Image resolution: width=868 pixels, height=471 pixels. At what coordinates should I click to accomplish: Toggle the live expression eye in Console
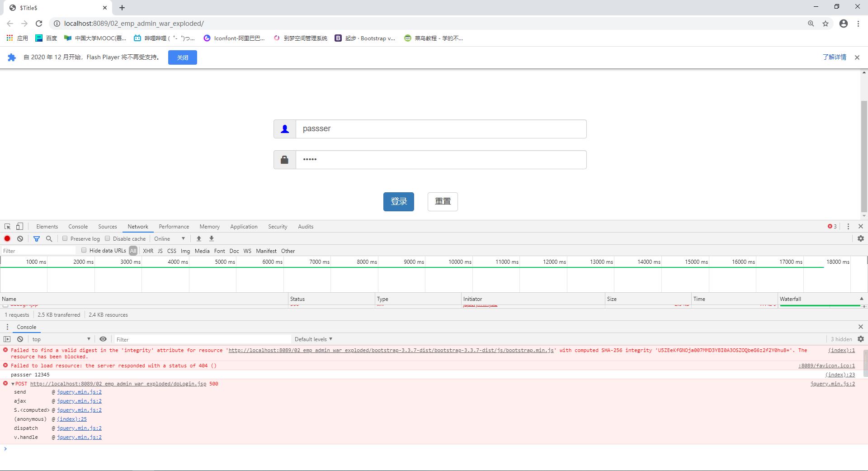[103, 339]
